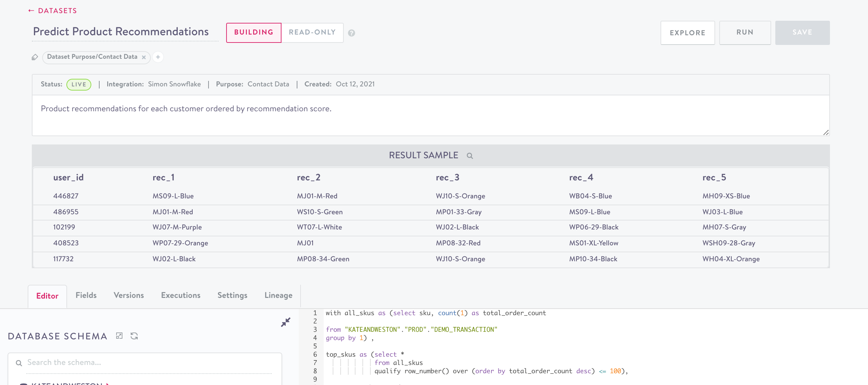Collapse the schema panel with arrows icon

(286, 322)
